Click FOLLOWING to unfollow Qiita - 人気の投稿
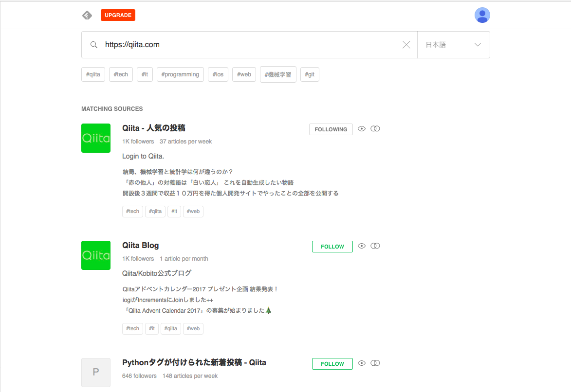 click(x=331, y=129)
